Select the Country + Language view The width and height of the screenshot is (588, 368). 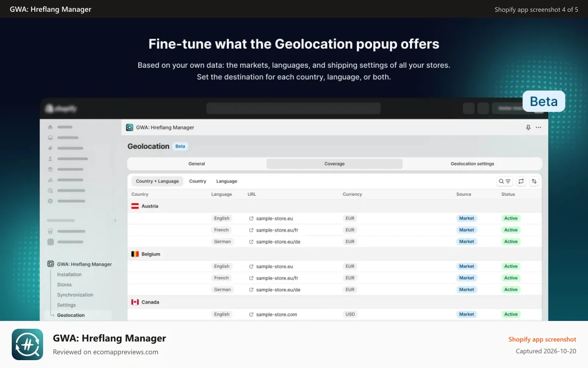click(x=157, y=181)
